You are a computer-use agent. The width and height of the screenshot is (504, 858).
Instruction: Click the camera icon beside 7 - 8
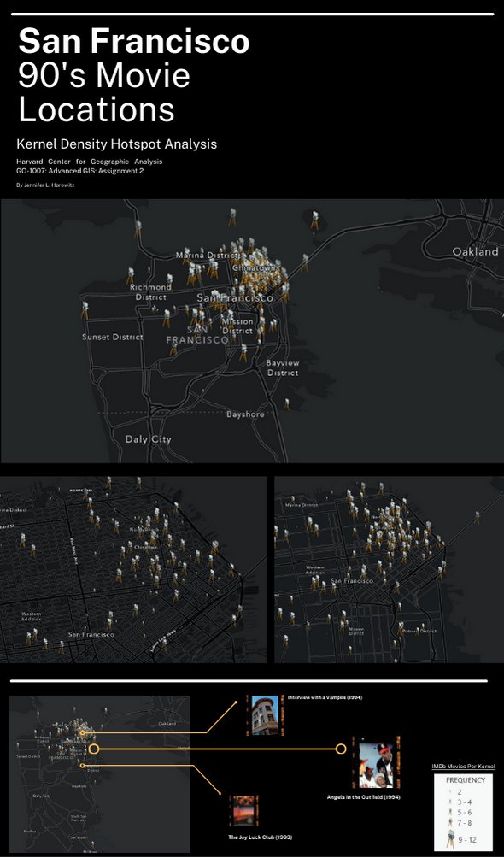click(451, 822)
